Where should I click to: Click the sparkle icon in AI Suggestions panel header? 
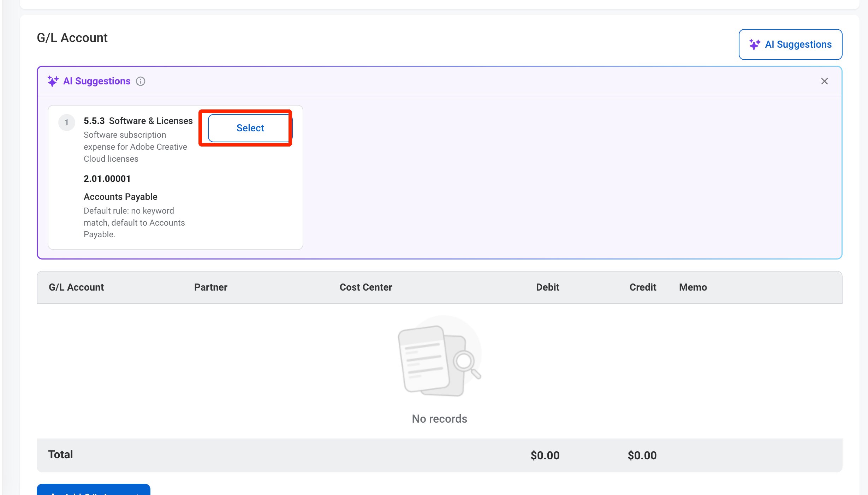[x=53, y=81]
